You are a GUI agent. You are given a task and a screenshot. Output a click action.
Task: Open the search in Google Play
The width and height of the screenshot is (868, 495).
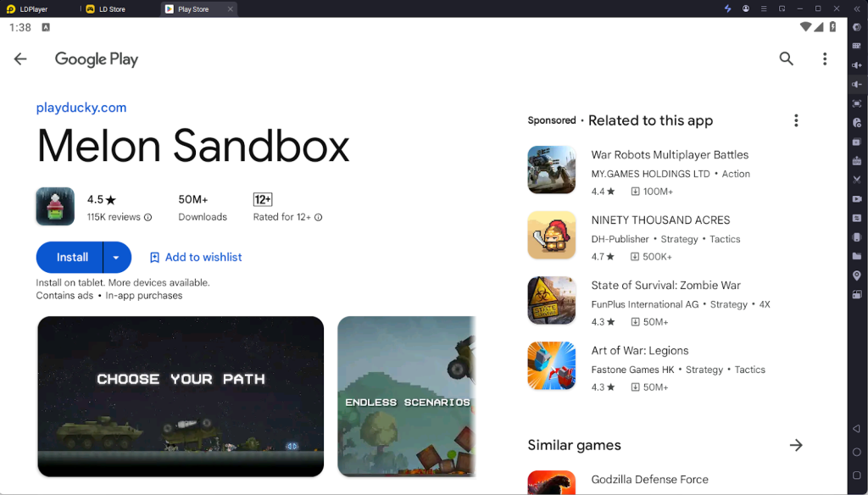(786, 58)
